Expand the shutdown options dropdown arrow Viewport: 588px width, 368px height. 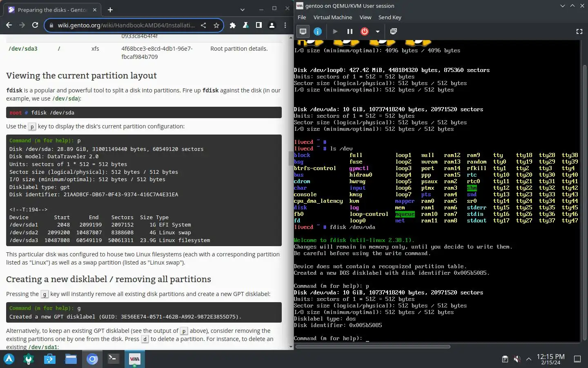click(x=378, y=31)
